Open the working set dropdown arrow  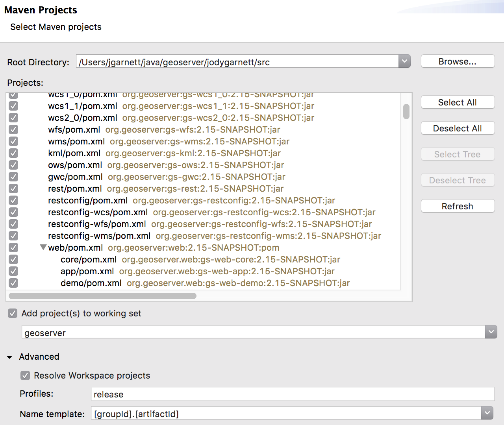click(x=491, y=332)
